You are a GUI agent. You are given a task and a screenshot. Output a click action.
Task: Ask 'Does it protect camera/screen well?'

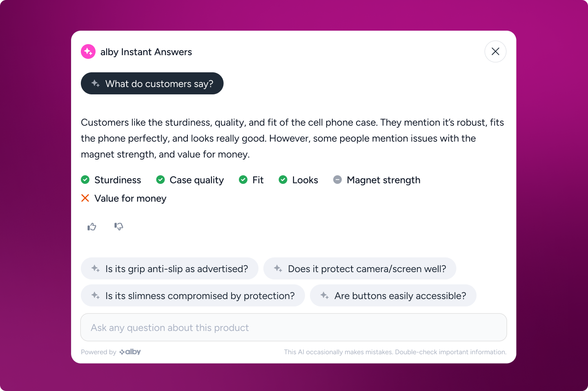click(360, 268)
